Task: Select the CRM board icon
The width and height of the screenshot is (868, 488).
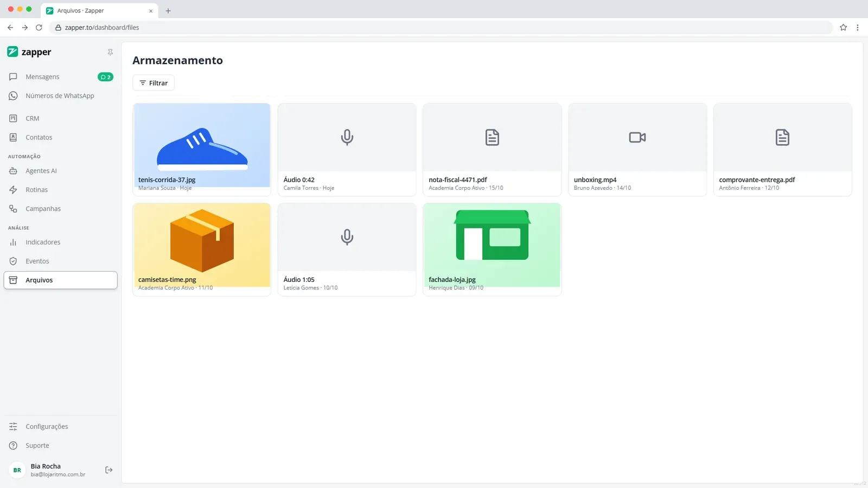Action: point(13,118)
